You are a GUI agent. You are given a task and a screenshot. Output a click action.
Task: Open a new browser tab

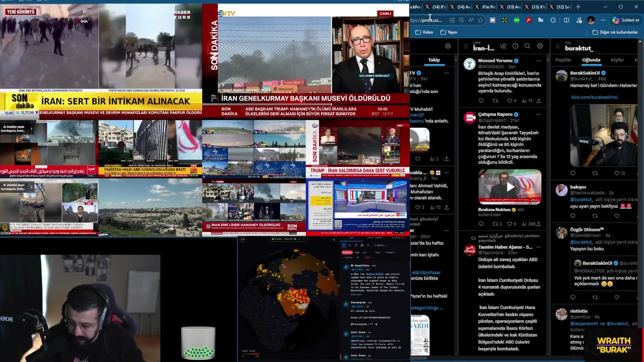pos(578,7)
